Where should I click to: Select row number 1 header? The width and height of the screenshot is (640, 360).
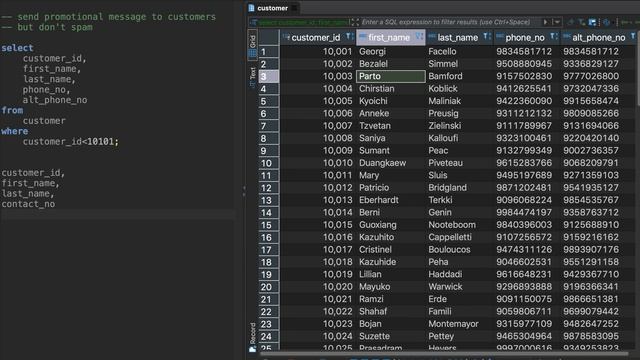click(269, 52)
